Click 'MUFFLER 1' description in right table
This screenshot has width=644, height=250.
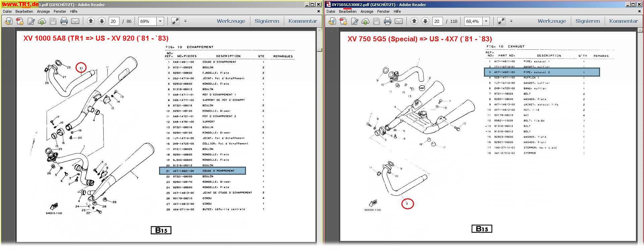click(x=531, y=78)
